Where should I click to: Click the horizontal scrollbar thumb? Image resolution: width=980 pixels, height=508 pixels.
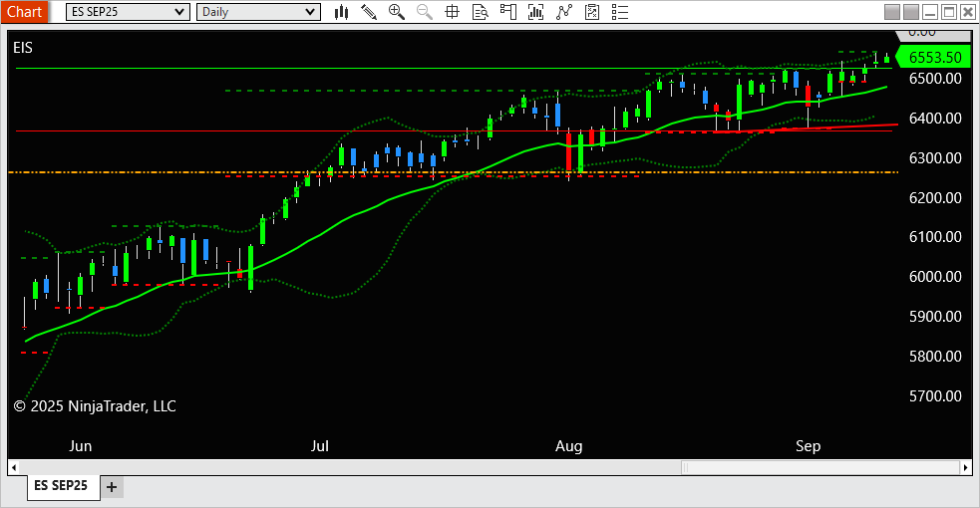coord(820,467)
